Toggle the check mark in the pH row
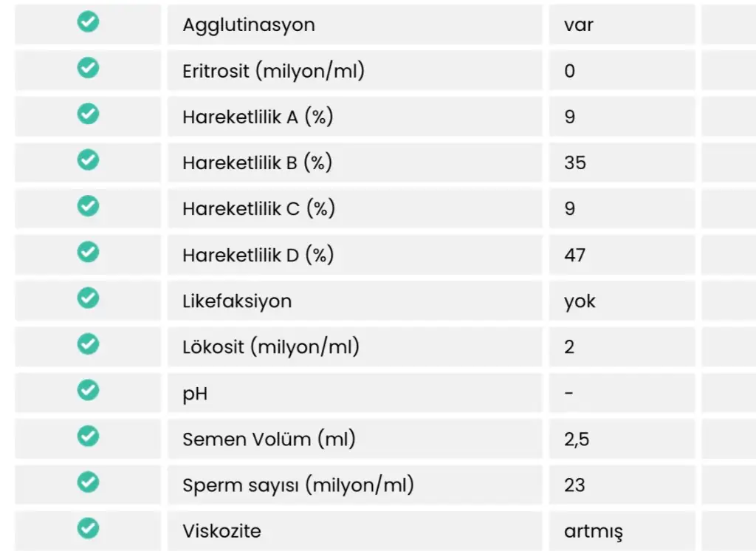Image resolution: width=756 pixels, height=551 pixels. [88, 390]
